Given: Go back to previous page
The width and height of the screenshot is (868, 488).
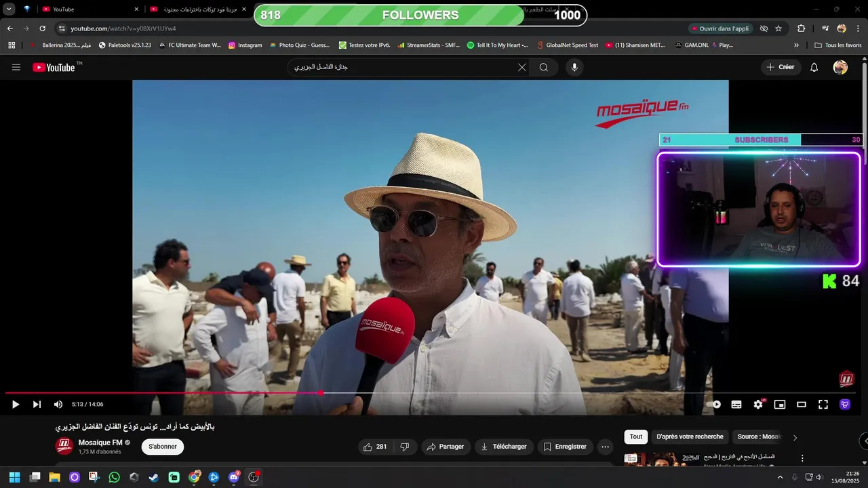Looking at the screenshot, I should [9, 28].
